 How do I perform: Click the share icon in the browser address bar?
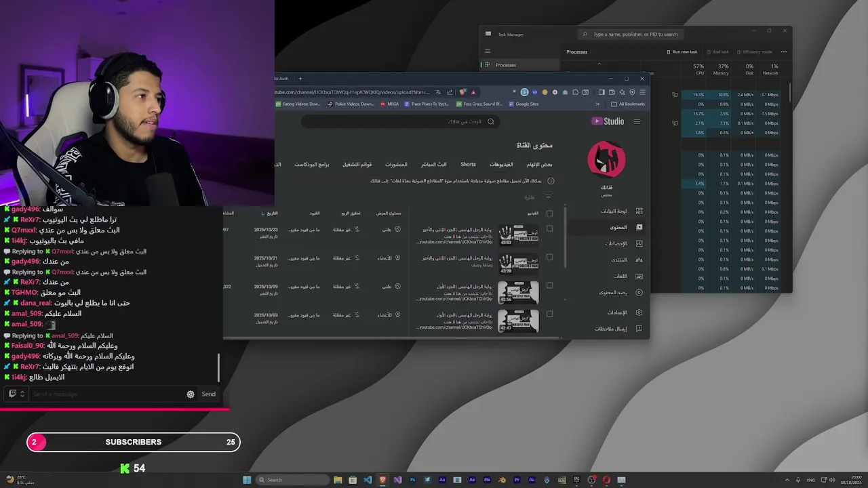pyautogui.click(x=450, y=92)
